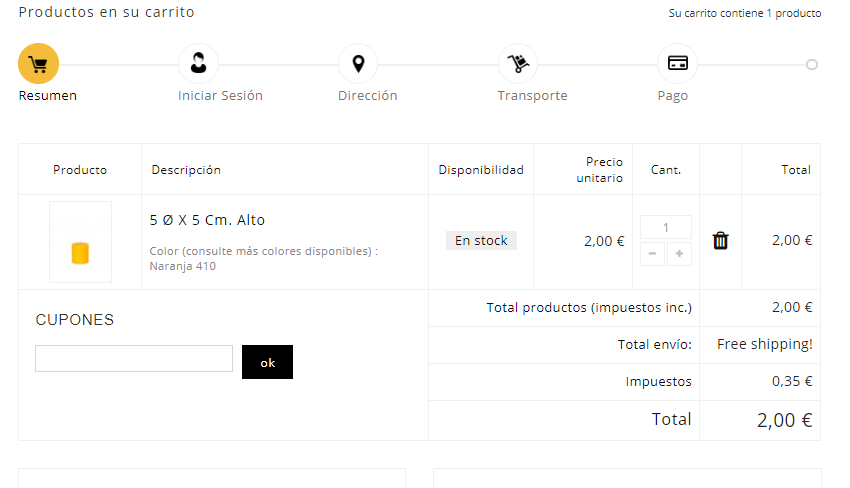The image size is (850, 488).
Task: Click the final empty step circle
Action: (812, 64)
